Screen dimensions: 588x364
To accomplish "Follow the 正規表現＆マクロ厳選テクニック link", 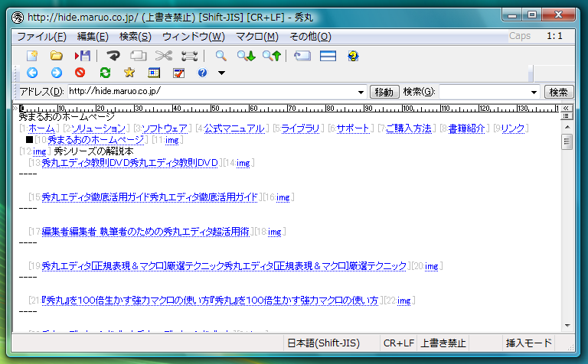I will [224, 266].
